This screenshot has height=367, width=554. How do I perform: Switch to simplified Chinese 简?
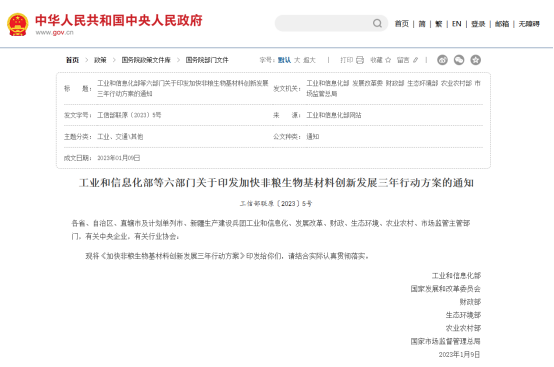point(422,24)
